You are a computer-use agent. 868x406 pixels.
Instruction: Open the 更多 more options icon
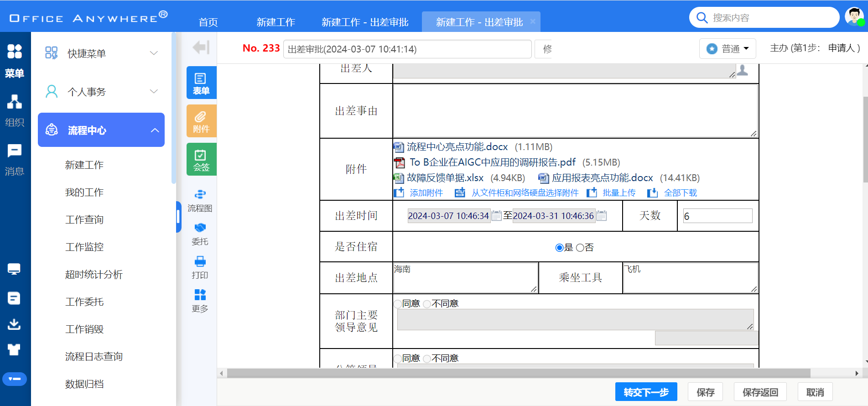[x=200, y=301]
